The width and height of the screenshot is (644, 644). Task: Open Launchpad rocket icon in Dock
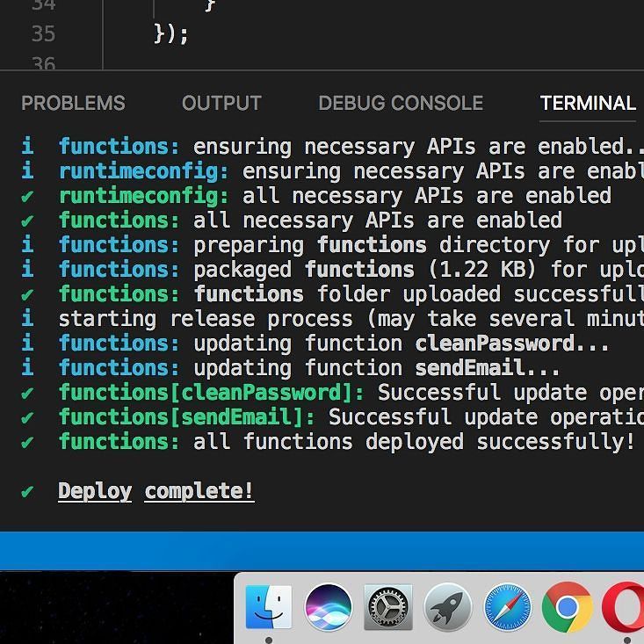448,608
